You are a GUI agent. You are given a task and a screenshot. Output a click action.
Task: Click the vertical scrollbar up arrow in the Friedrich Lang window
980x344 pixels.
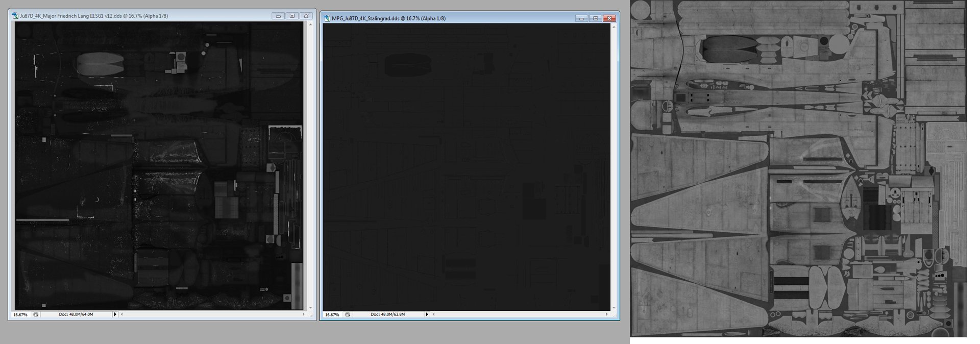pyautogui.click(x=310, y=24)
